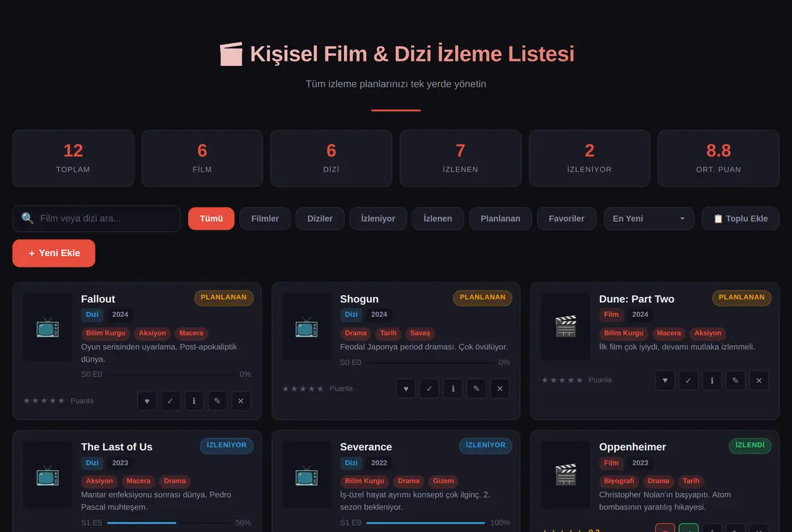792x532 pixels.
Task: Click the search magnifier icon
Action: [x=28, y=218]
